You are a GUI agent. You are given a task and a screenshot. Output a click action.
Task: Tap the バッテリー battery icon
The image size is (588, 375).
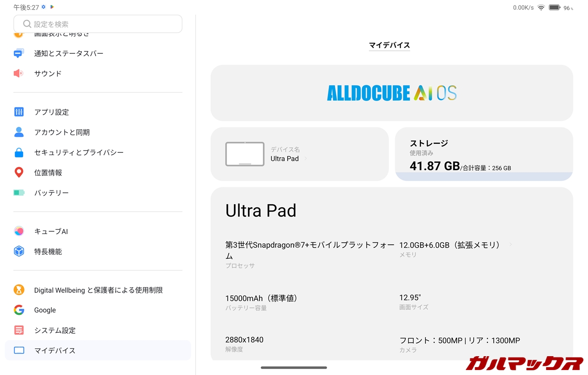coord(19,193)
